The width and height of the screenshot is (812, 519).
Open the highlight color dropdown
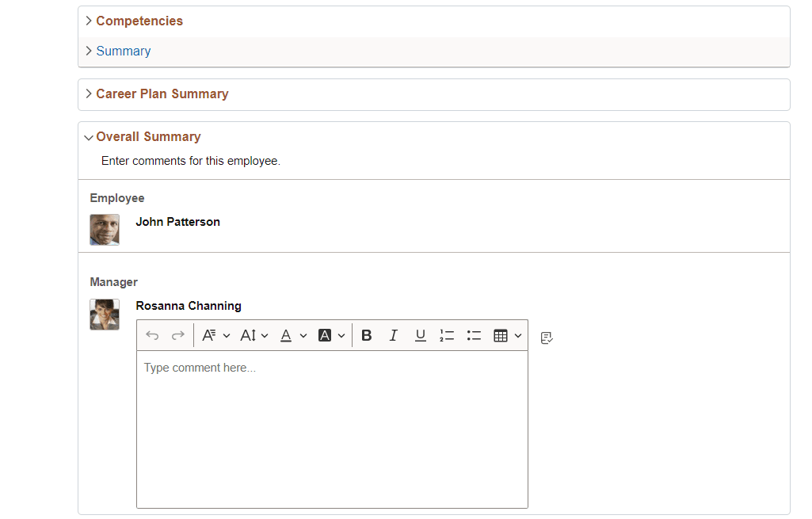[330, 335]
